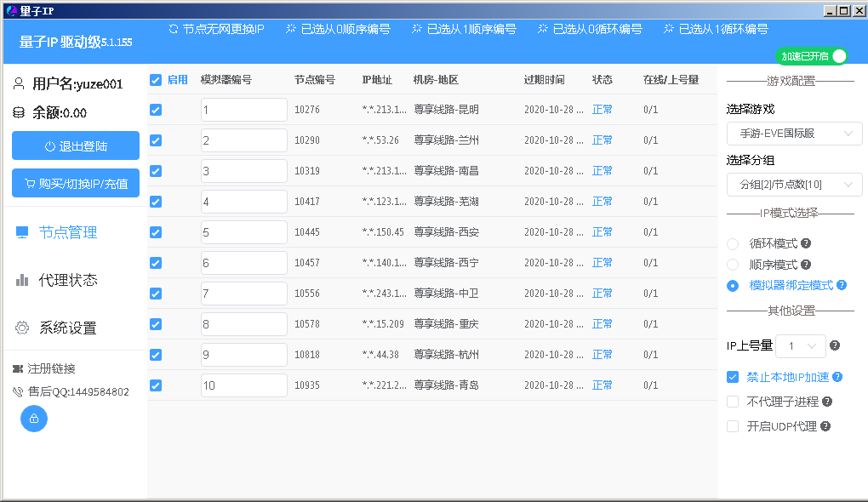Select the 循环模式 radio button

733,243
